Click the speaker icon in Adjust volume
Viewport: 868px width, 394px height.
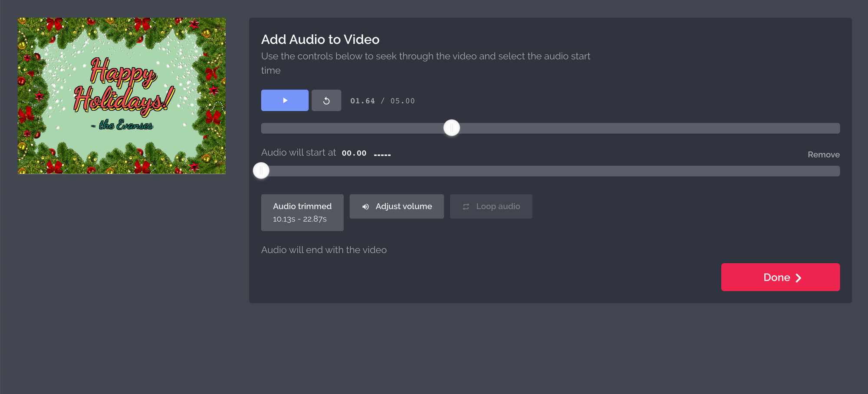365,207
